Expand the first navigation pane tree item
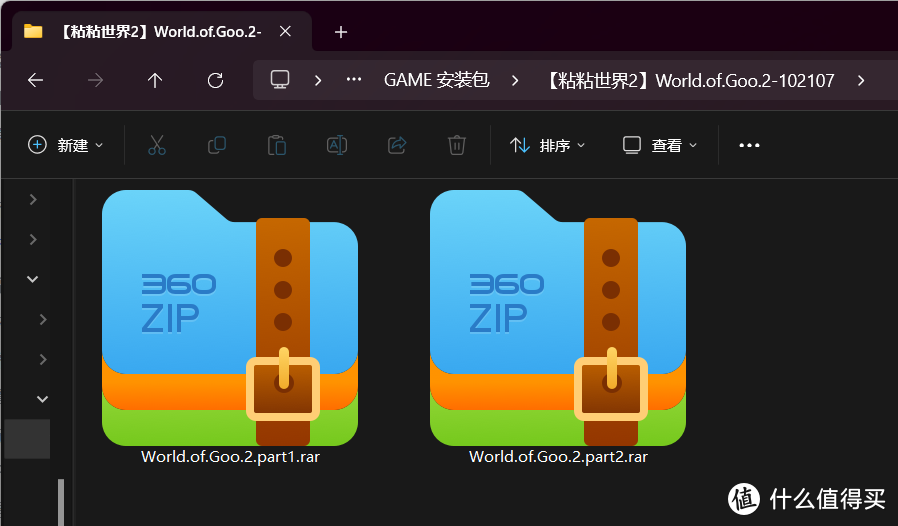Image resolution: width=898 pixels, height=526 pixels. click(33, 199)
